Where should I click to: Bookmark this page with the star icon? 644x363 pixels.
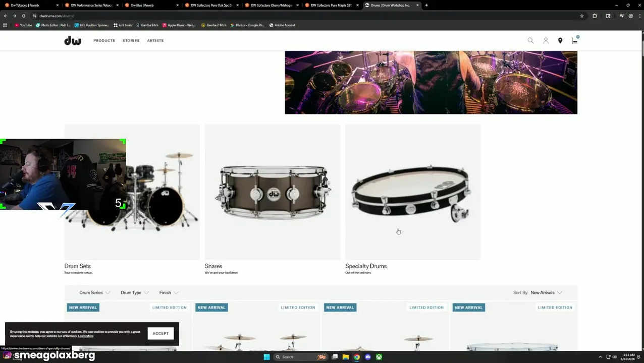[582, 16]
